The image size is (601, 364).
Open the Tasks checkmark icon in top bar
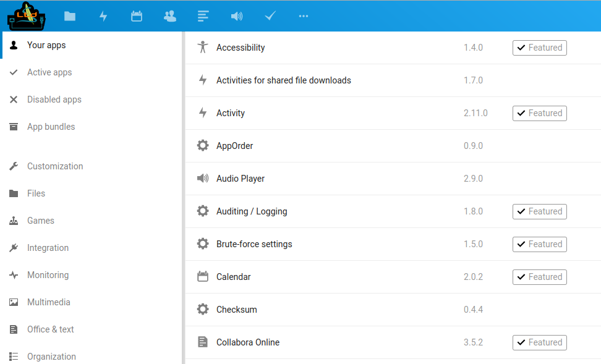click(270, 16)
